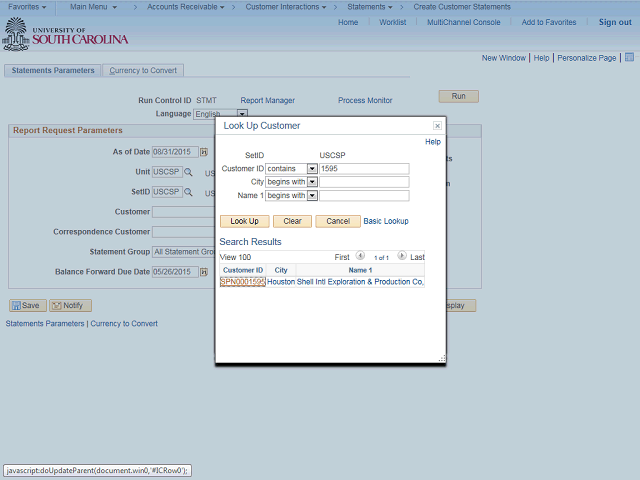
Task: Click the page layout icon beside Personalize Page
Action: pyautogui.click(x=629, y=57)
